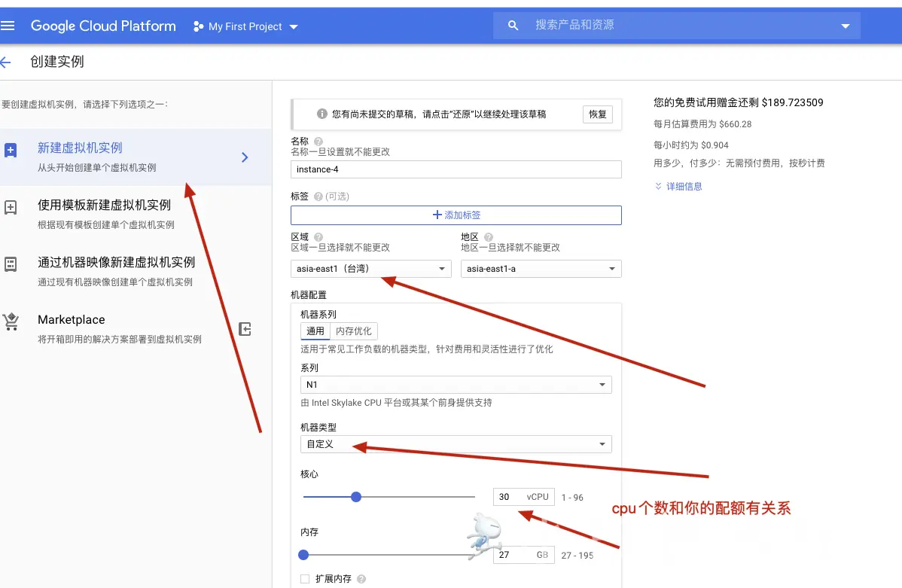The image size is (902, 588).
Task: Switch to 内存优化 machine family tab
Action: (x=354, y=331)
